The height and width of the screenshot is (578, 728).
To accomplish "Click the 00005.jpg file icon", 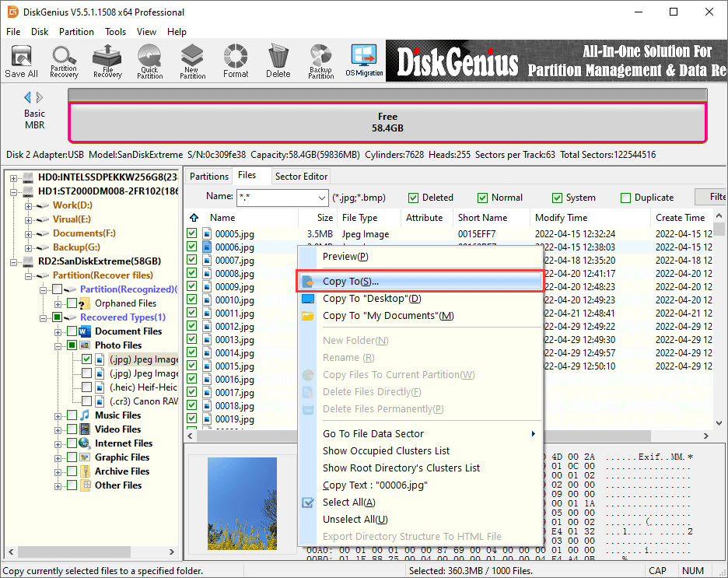I will tap(207, 233).
